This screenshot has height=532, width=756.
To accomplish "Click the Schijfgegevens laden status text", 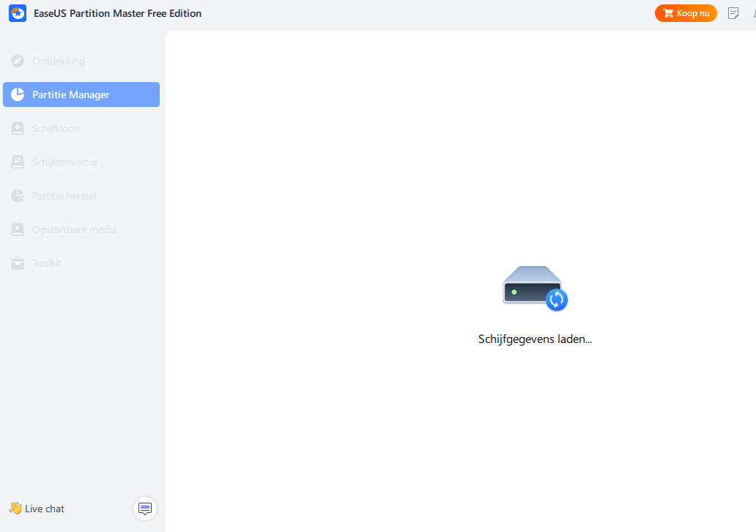I will (535, 339).
